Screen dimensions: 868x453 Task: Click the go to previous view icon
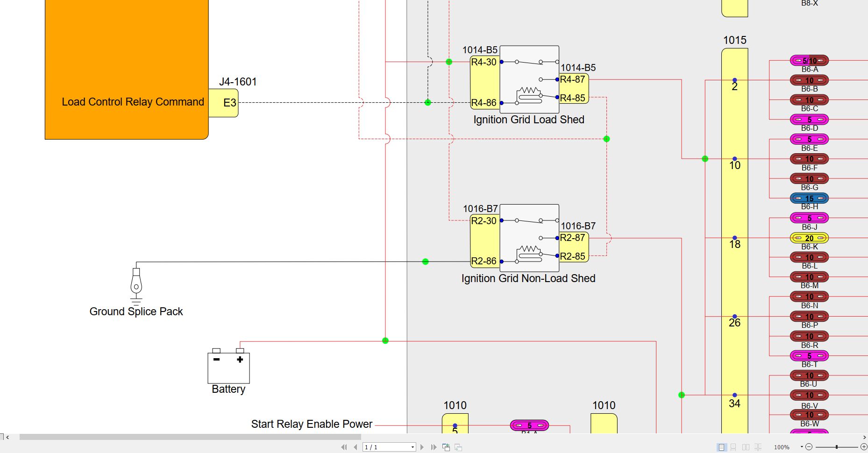446,447
